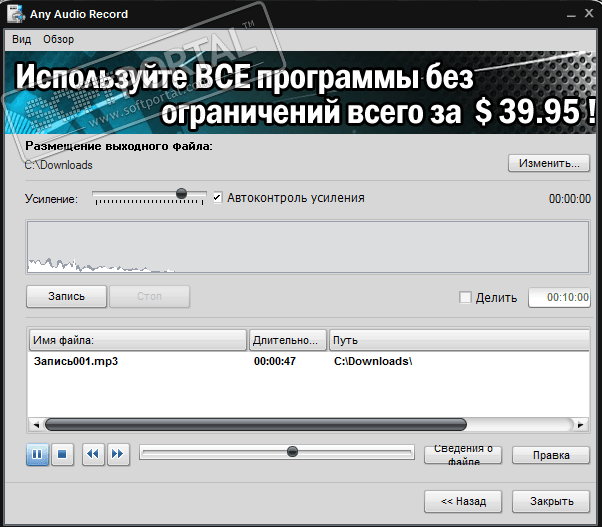This screenshot has height=527, width=602.
Task: Open the Обзор menu
Action: [58, 39]
